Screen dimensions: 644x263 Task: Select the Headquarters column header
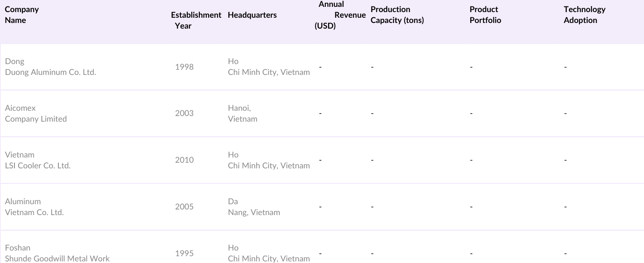(x=252, y=15)
